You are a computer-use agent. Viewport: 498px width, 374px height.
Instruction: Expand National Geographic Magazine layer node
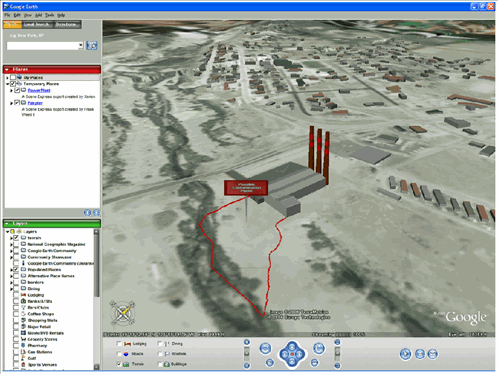(11, 244)
